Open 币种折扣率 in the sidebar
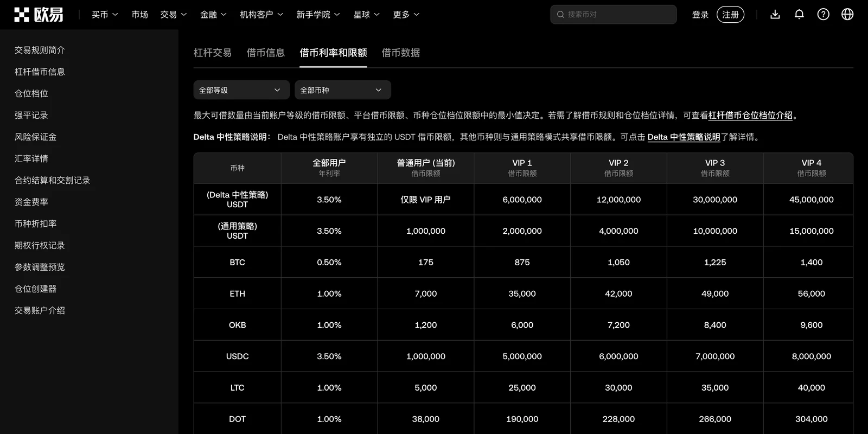Screen dimensions: 868x434 pos(35,224)
